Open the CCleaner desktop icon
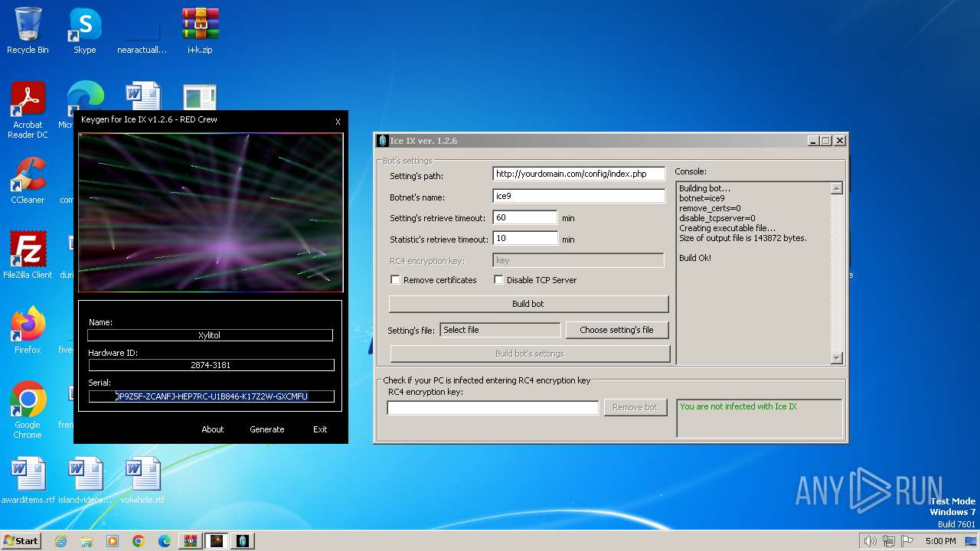The width and height of the screenshot is (980, 551). (x=28, y=181)
